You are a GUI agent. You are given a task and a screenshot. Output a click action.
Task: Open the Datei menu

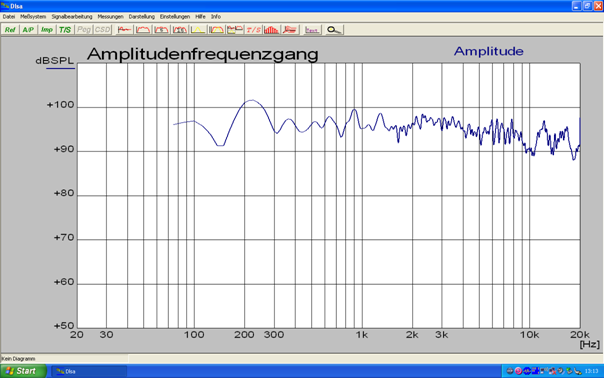coord(8,17)
